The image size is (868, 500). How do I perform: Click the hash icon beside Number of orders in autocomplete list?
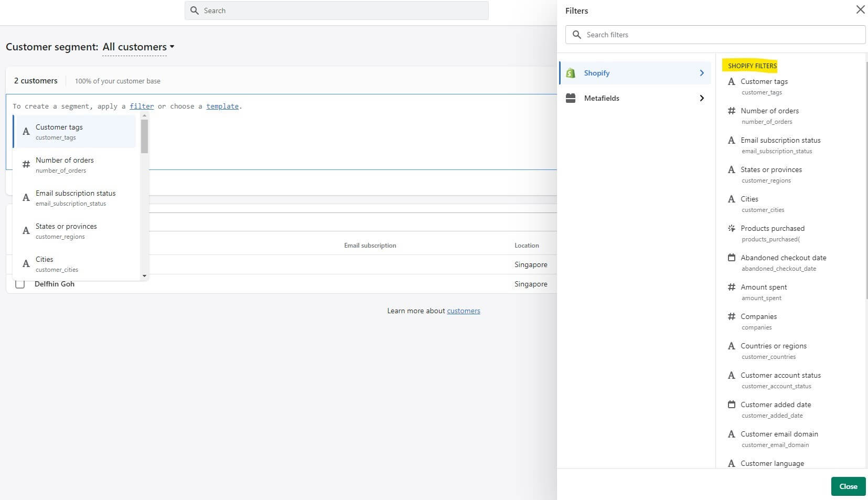click(x=26, y=165)
